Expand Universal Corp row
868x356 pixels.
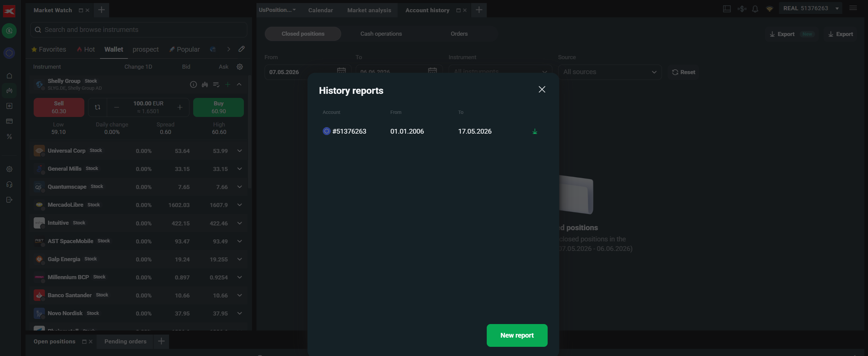239,151
